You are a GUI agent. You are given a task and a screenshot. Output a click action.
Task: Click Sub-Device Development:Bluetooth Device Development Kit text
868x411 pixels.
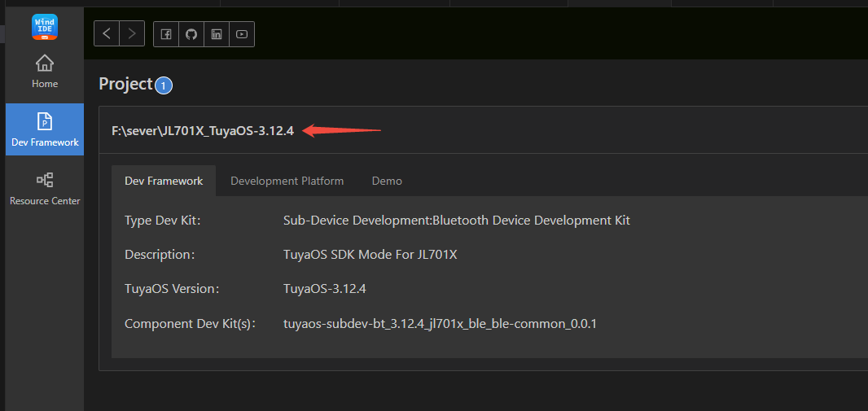pos(457,221)
